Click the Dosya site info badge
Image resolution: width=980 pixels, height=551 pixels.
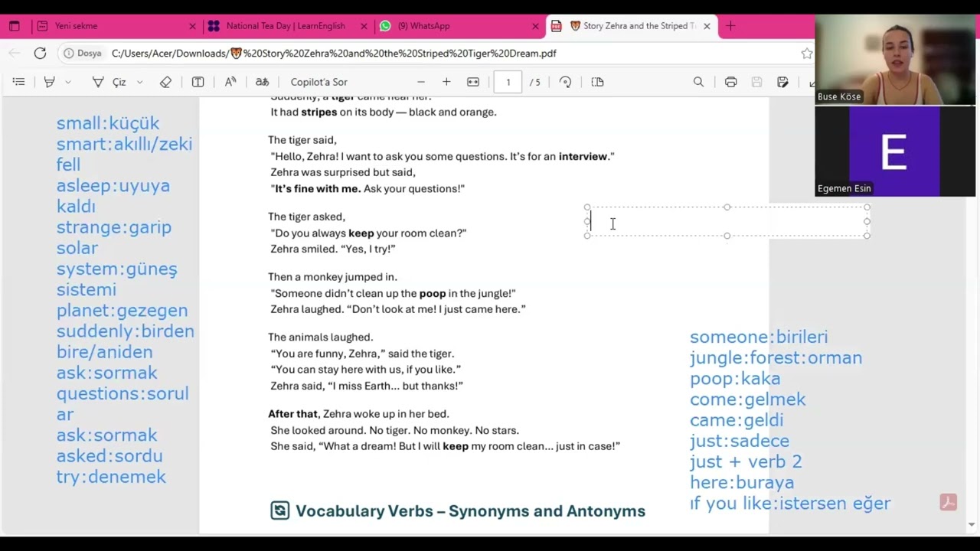82,54
